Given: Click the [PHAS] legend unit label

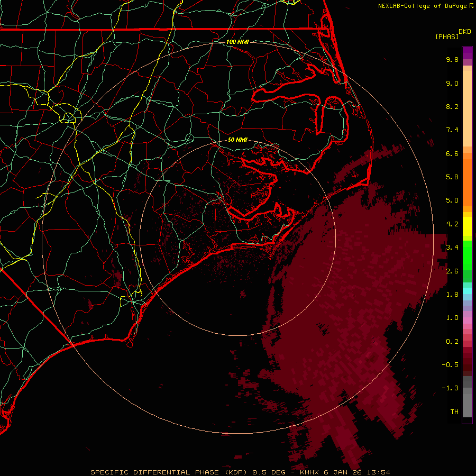Looking at the screenshot, I should coord(447,36).
